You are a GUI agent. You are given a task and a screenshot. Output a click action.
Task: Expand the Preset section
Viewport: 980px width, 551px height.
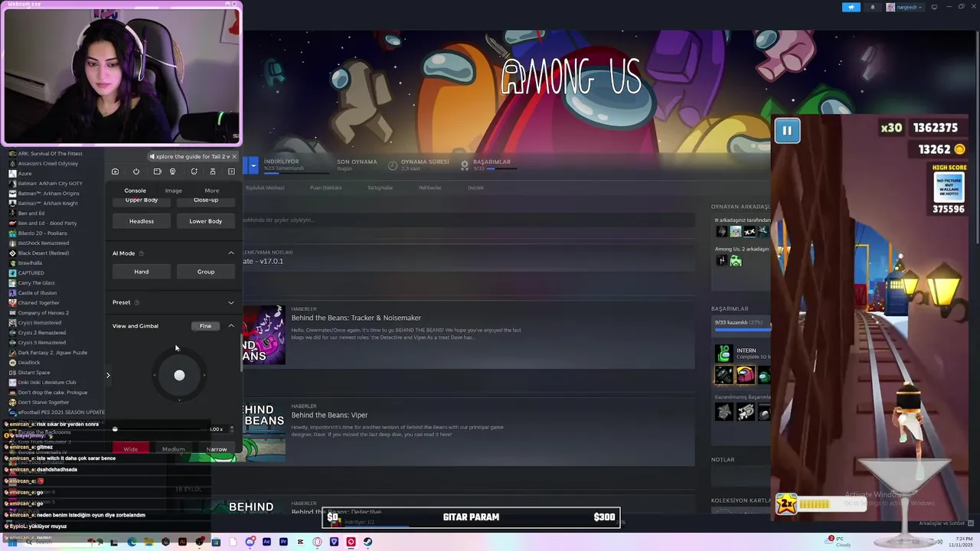click(x=231, y=302)
